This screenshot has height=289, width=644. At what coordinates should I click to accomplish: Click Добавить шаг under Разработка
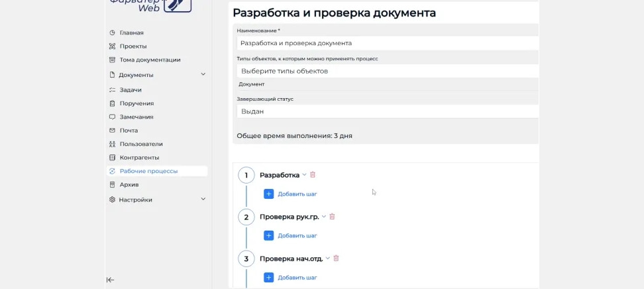coord(297,194)
